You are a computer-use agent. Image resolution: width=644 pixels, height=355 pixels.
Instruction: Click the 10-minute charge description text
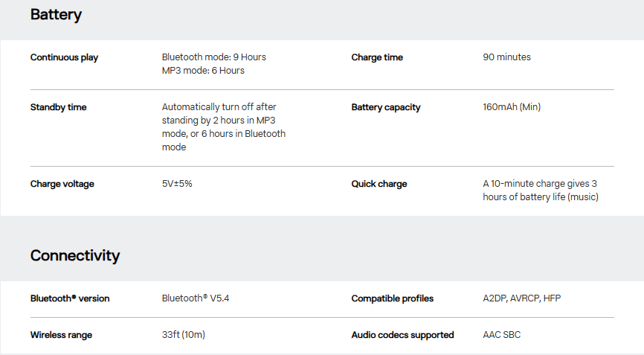541,191
